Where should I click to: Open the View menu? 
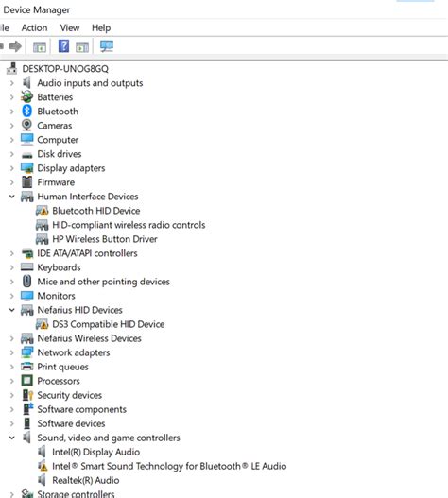pyautogui.click(x=70, y=28)
